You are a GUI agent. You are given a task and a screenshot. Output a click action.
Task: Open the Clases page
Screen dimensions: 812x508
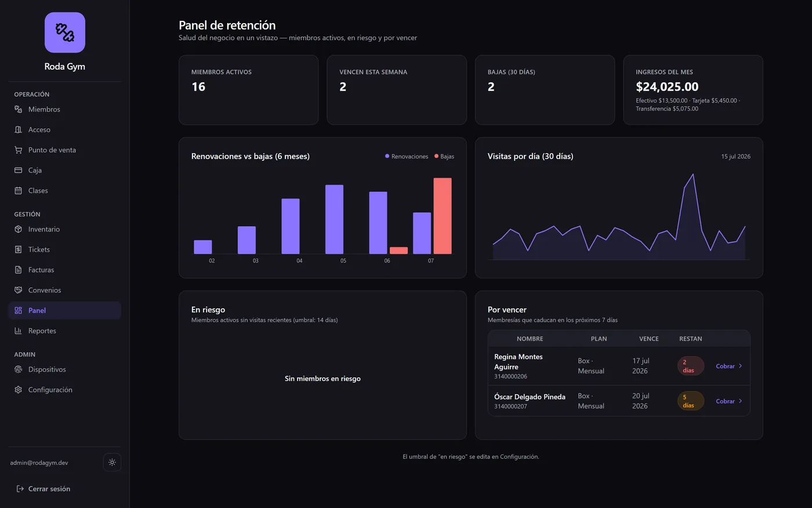(x=65, y=190)
